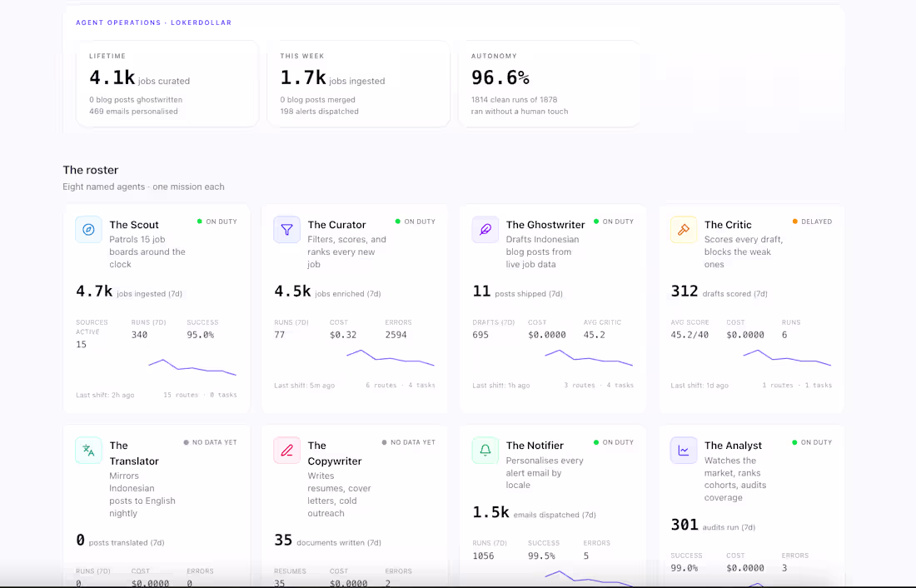
Task: Click The Notifier ON DUTY status badge
Action: [x=614, y=442]
